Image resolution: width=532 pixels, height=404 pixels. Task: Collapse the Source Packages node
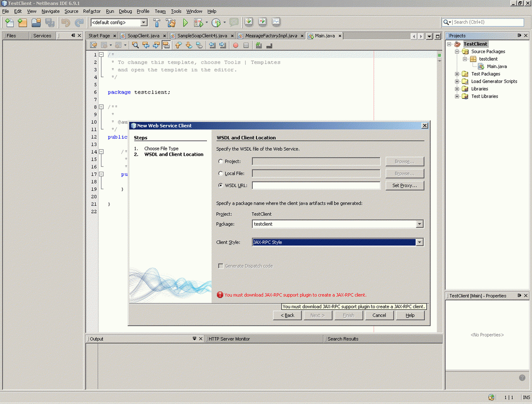457,52
